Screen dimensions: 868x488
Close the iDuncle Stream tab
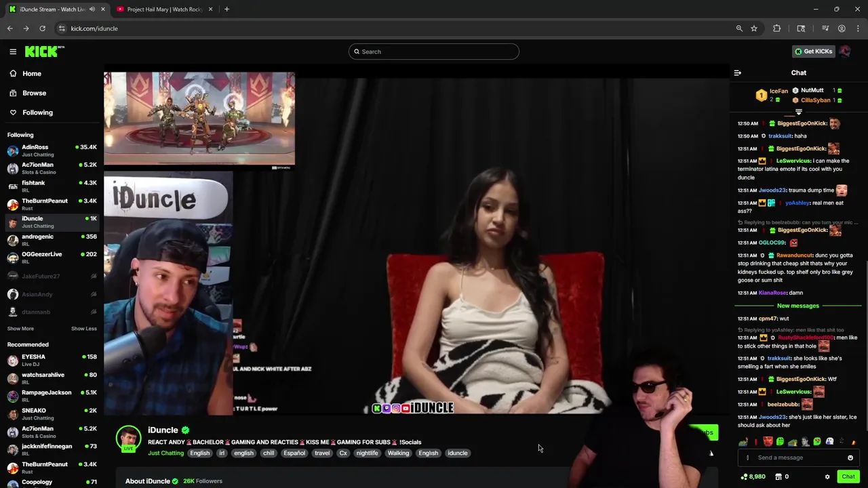tap(103, 9)
